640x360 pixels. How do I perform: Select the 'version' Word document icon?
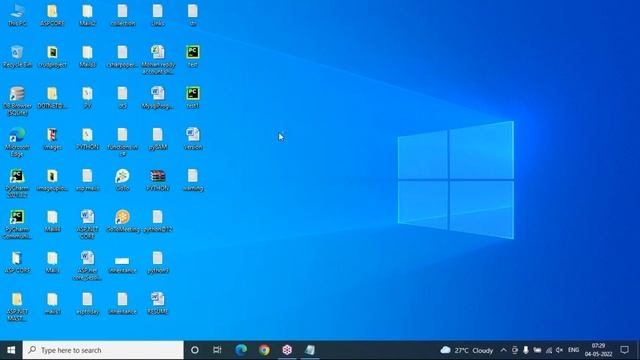(193, 139)
